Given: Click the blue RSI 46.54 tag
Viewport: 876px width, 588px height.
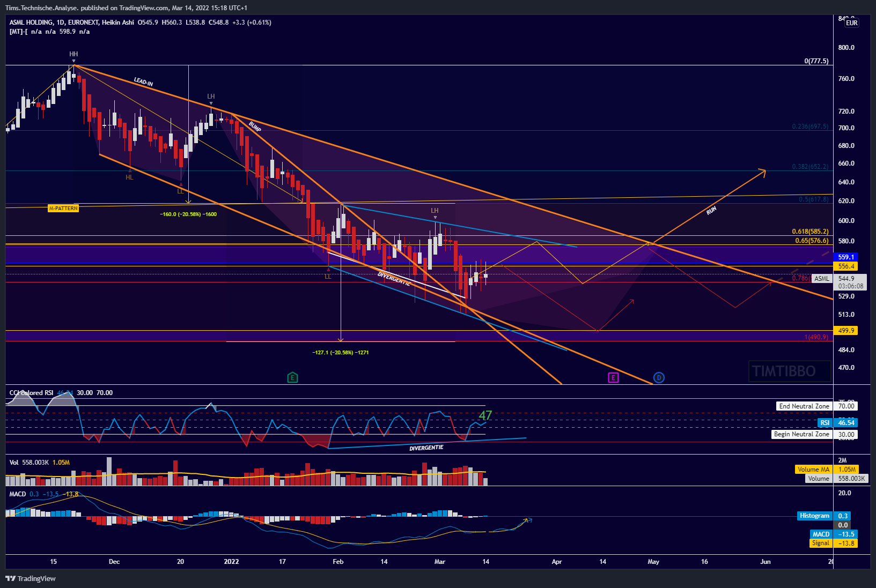Looking at the screenshot, I should click(837, 423).
